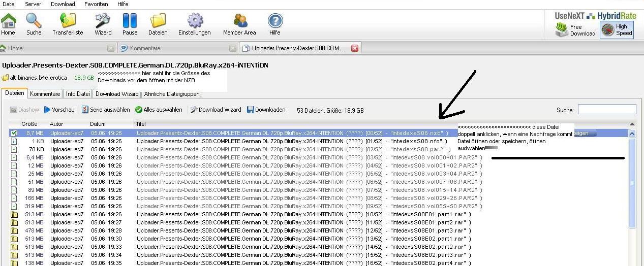Launch the Wizard from the toolbar
Viewport: 644px width, 266px height.
103,24
